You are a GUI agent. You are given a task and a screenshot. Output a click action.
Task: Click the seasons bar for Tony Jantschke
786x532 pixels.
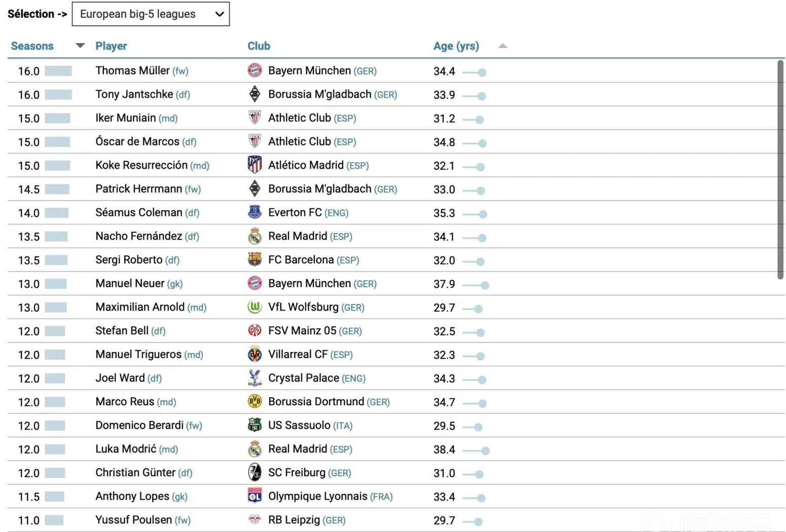(x=58, y=95)
